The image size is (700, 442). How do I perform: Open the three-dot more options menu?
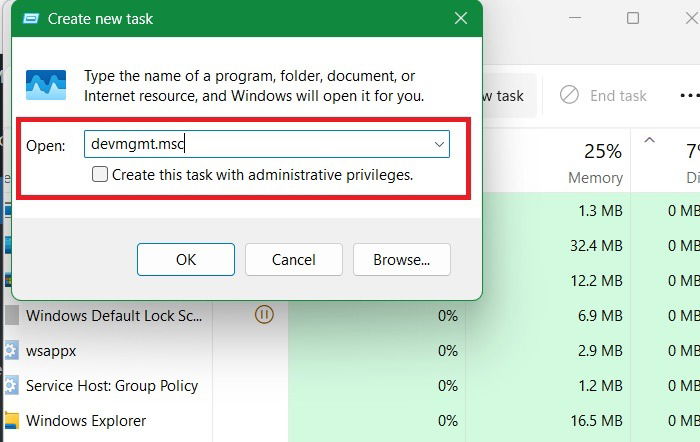pyautogui.click(x=688, y=96)
